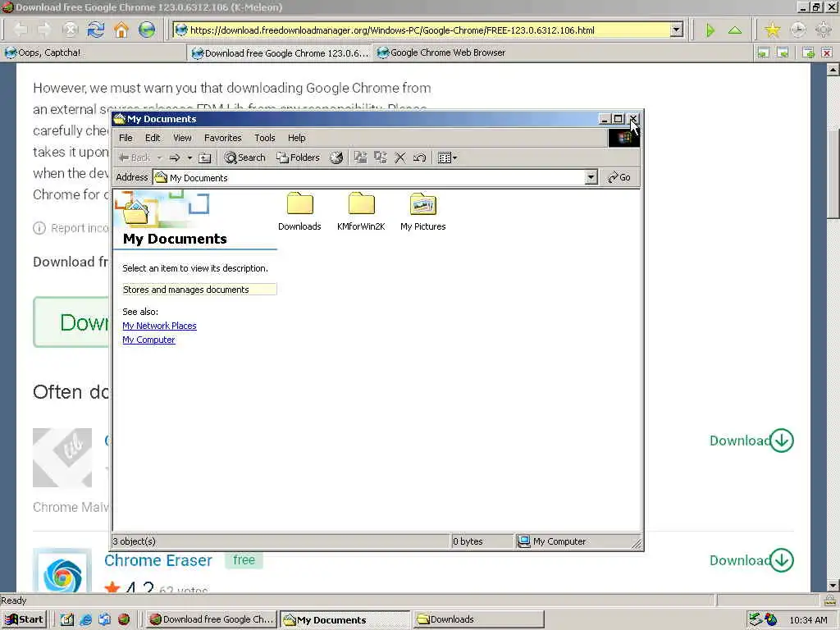Click the Delete X icon in My Documents toolbar

400,157
